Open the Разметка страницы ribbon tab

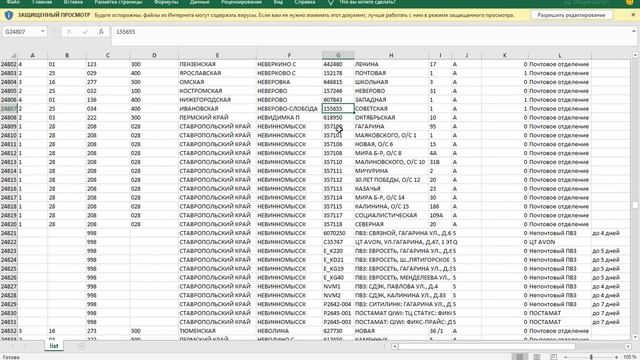118,2
